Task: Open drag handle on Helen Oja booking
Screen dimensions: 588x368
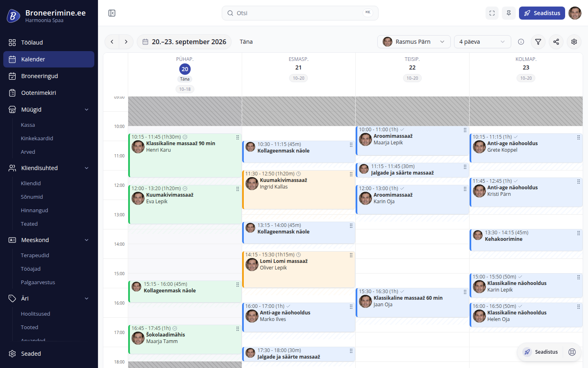Action: pos(579,307)
